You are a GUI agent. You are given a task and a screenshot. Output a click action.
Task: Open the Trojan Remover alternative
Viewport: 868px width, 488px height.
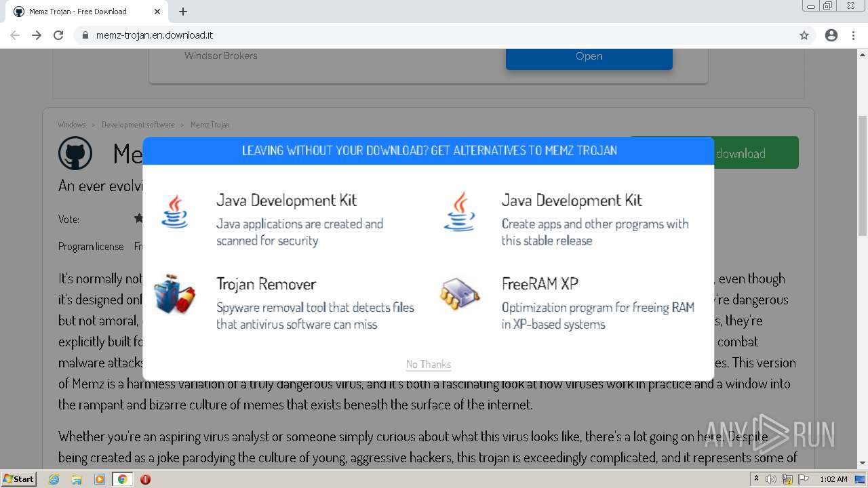pyautogui.click(x=266, y=284)
